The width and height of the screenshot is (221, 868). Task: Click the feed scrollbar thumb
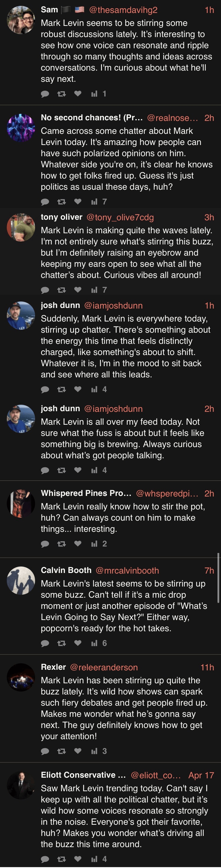pos(219,578)
